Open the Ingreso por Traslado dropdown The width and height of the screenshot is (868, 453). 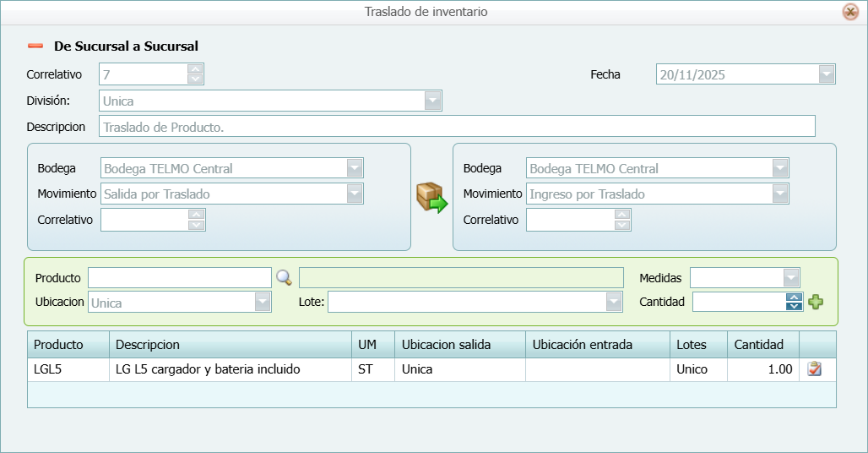coord(780,194)
